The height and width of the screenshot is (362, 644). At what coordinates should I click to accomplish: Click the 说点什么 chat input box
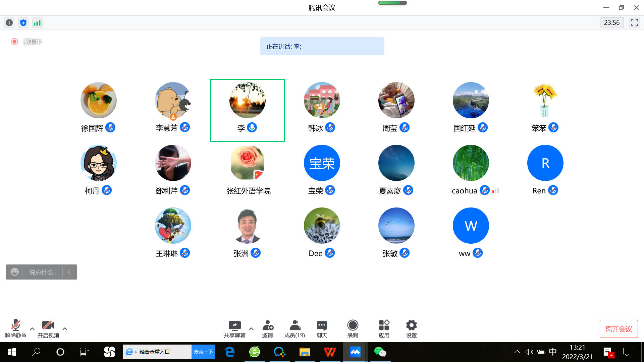(x=43, y=272)
